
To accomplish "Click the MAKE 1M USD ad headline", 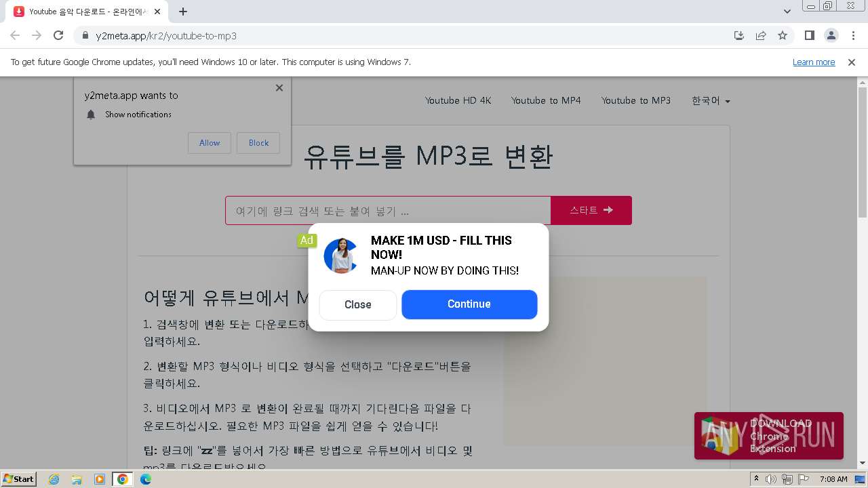I will pos(441,247).
